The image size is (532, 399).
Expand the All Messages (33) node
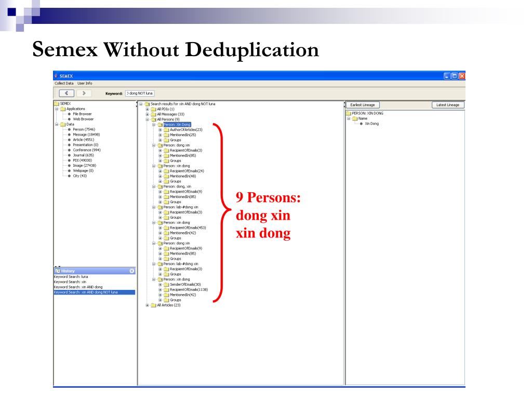[x=147, y=114]
